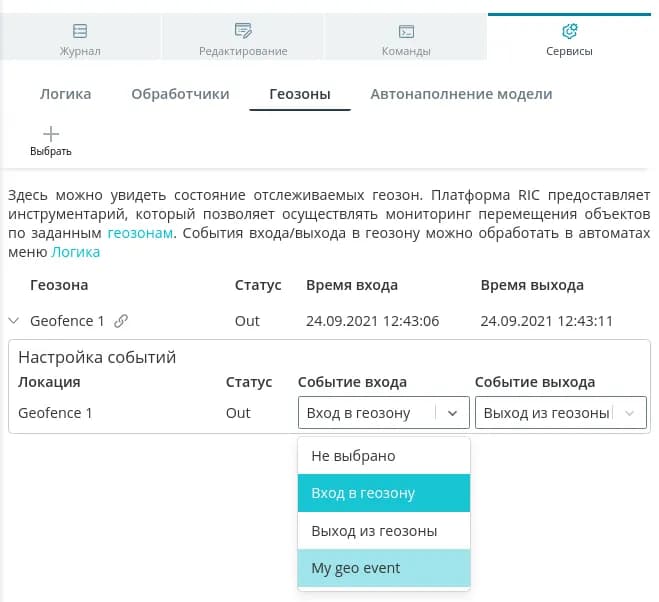Choose Вход в геозону from the list
This screenshot has width=659, height=602.
click(x=383, y=493)
